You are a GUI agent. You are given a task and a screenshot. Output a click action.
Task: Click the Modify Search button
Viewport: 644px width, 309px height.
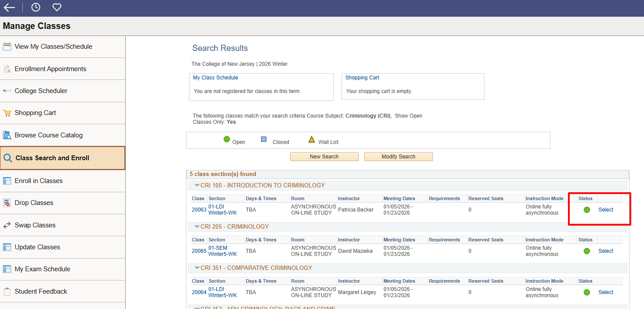(x=398, y=157)
